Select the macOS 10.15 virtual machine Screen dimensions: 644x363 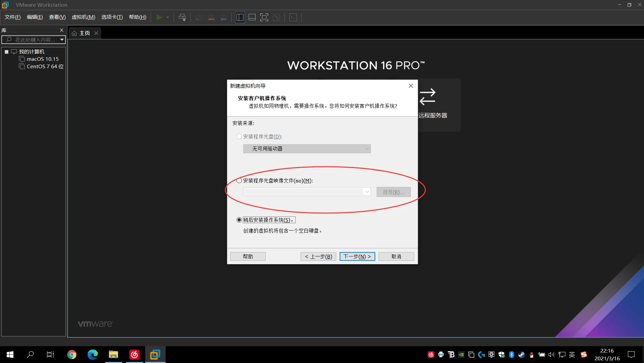43,59
